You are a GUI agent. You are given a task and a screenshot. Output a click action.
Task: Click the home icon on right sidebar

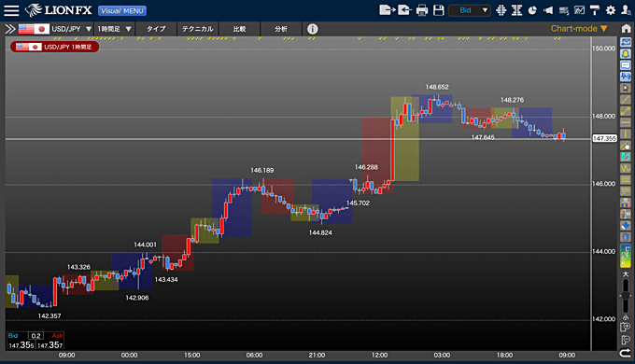coord(626,28)
